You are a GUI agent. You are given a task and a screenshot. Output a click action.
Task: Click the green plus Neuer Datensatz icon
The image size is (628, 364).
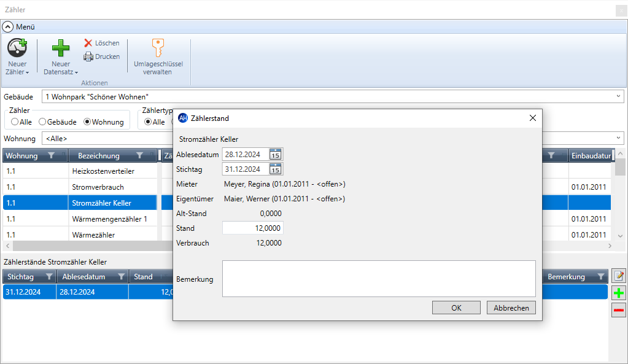[x=60, y=48]
